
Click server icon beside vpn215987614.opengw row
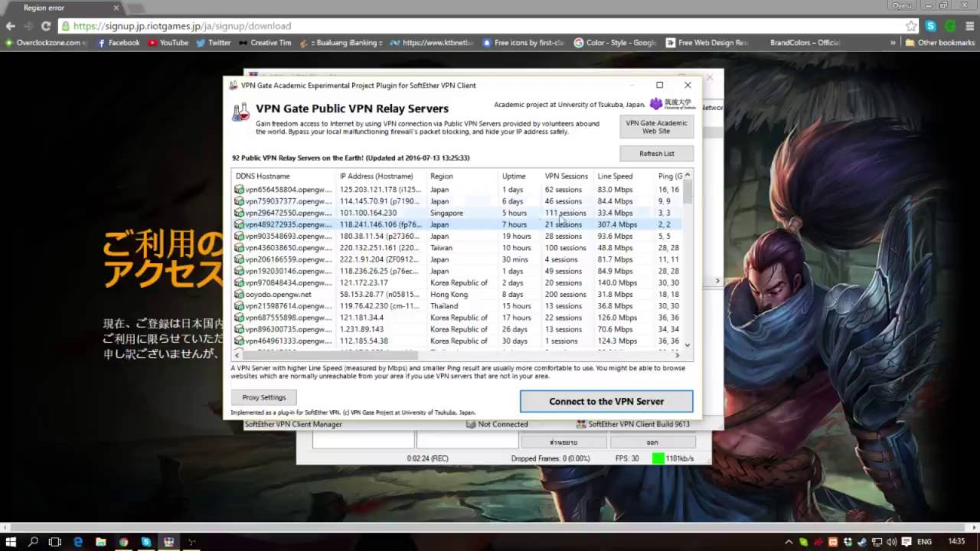click(x=239, y=306)
